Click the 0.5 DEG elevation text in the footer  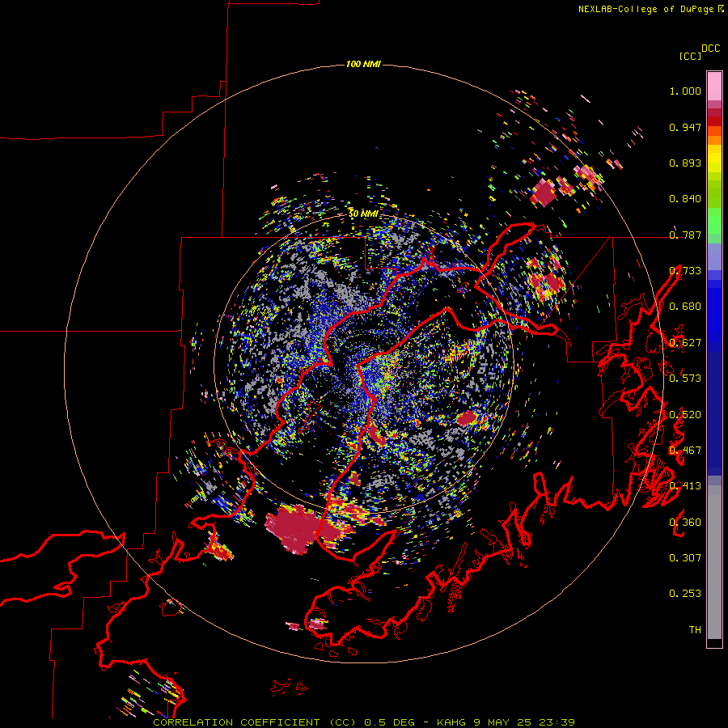point(388,722)
